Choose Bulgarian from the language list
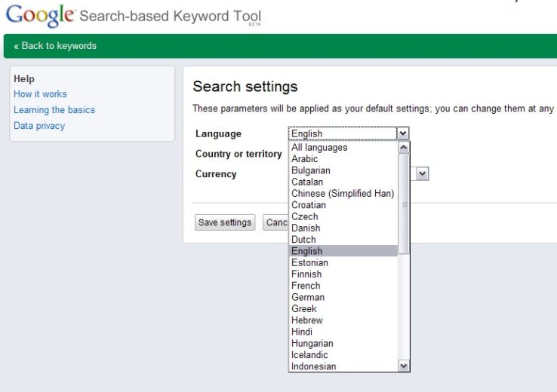 pos(343,170)
